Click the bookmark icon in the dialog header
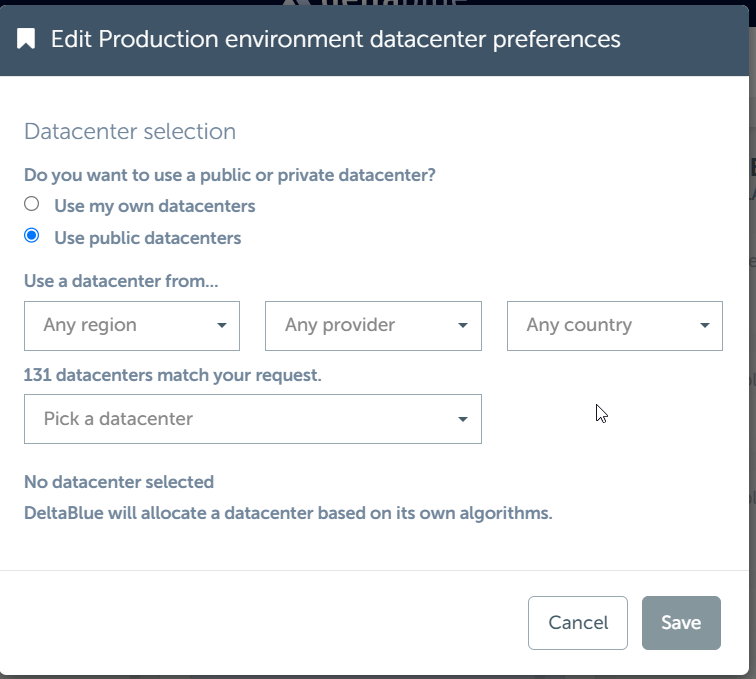Screen dimensions: 756x679 click(26, 39)
